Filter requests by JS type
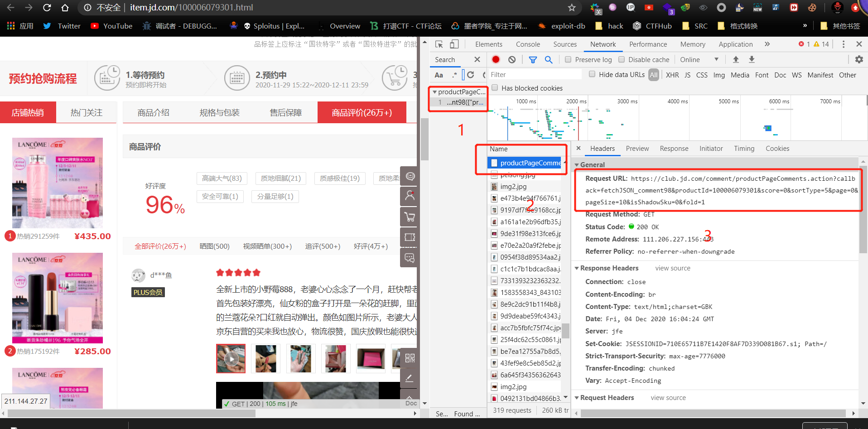 coord(687,75)
